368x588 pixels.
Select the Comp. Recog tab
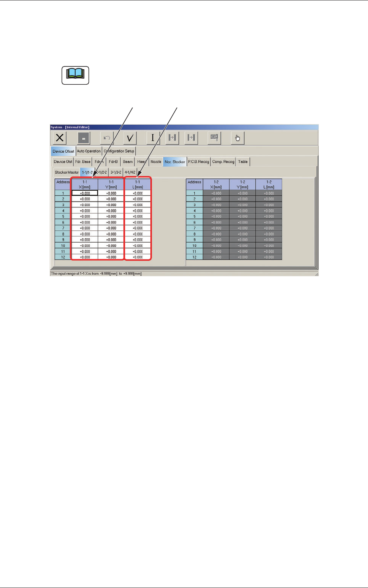(223, 161)
